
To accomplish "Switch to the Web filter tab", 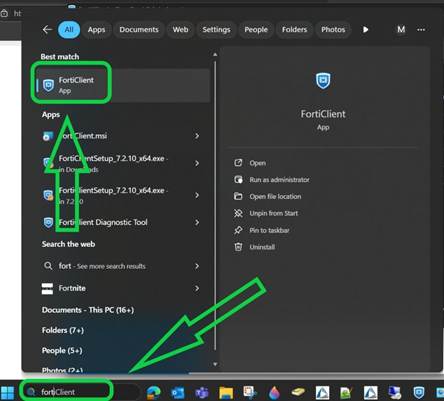I will (x=180, y=30).
